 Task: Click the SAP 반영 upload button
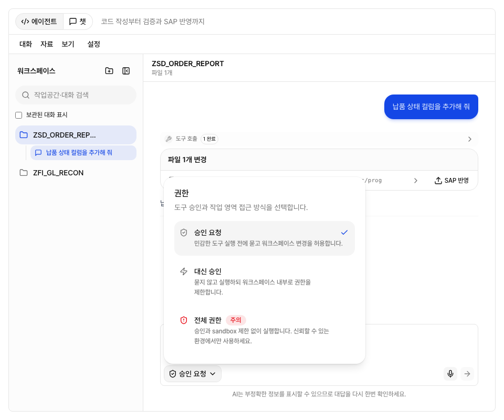click(x=451, y=181)
